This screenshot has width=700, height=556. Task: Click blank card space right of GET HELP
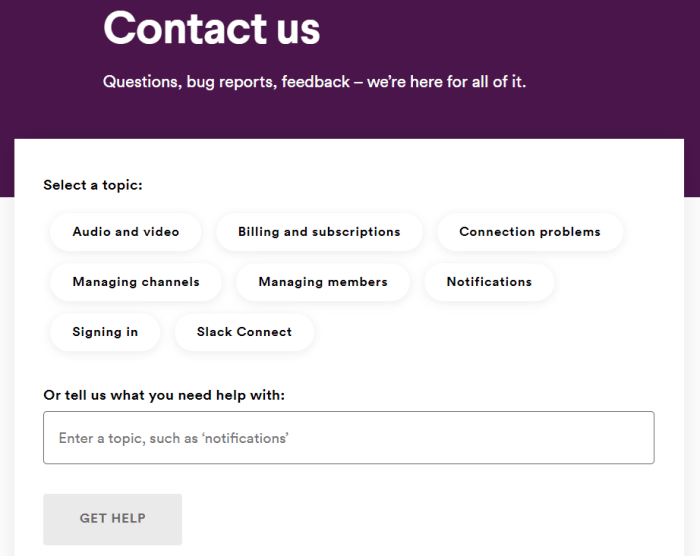[x=420, y=518]
